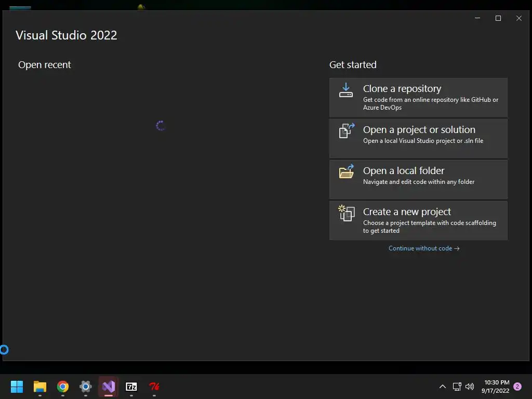
Task: Select Open a local folder option
Action: click(x=418, y=179)
